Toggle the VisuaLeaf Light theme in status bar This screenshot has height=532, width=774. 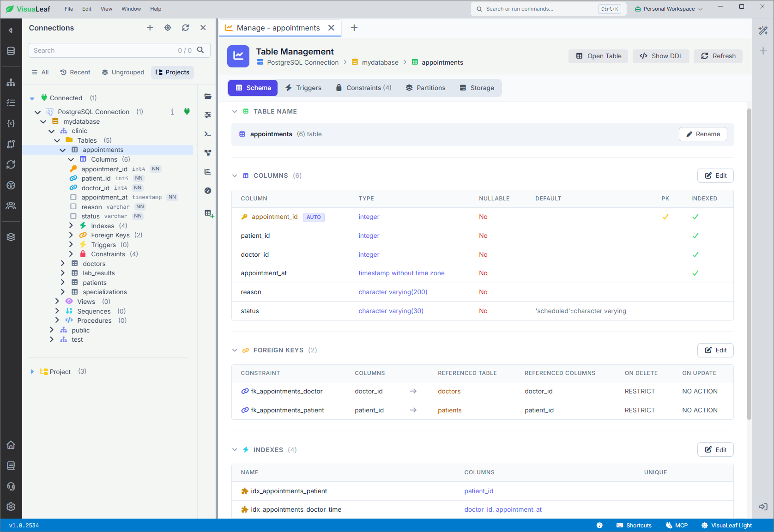726,526
